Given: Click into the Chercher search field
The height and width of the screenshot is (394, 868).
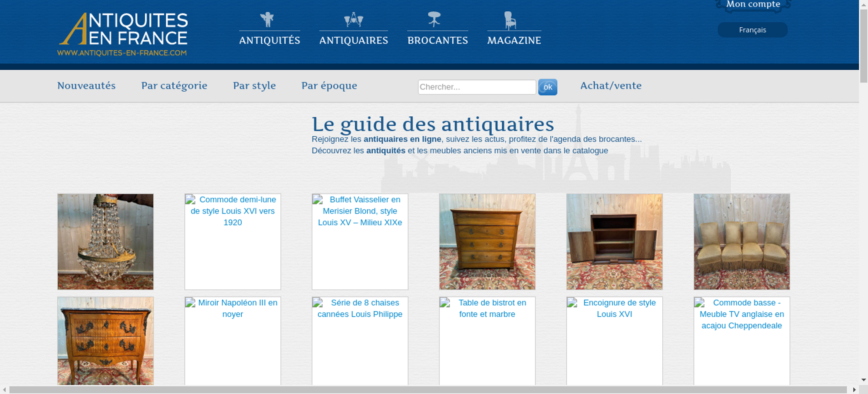Looking at the screenshot, I should pos(477,87).
